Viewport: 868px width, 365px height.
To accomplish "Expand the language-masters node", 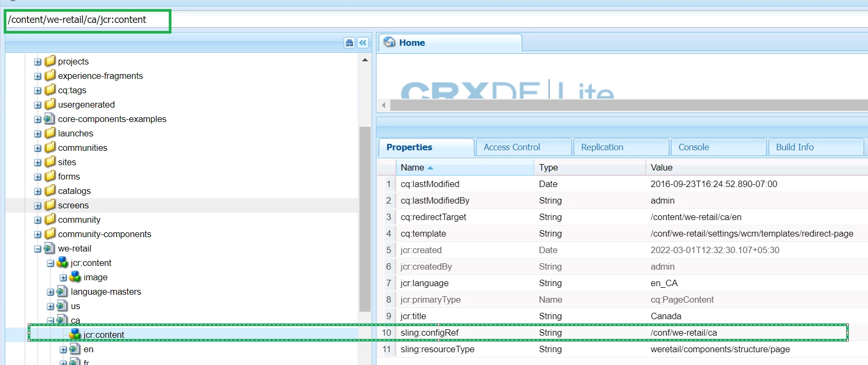I will tap(51, 292).
